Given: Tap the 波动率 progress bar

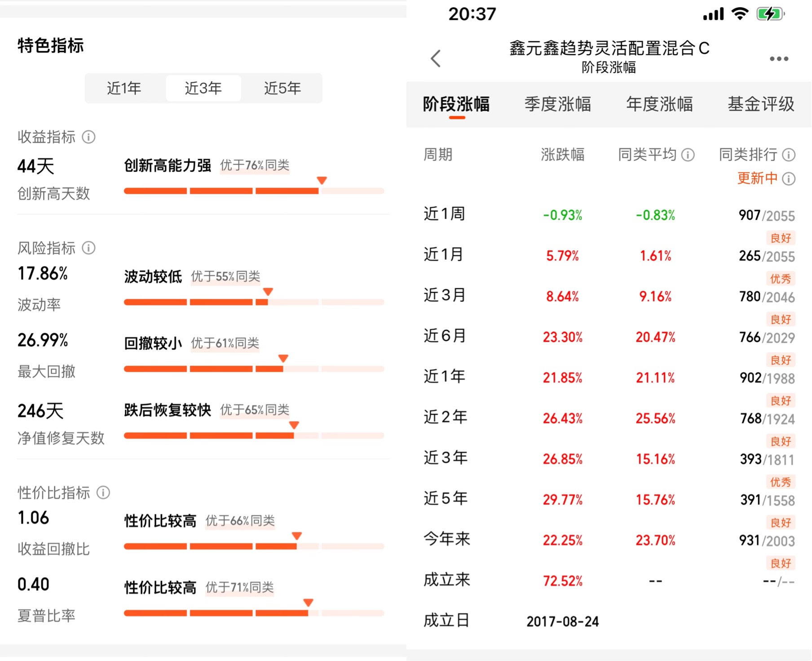Looking at the screenshot, I should [254, 302].
